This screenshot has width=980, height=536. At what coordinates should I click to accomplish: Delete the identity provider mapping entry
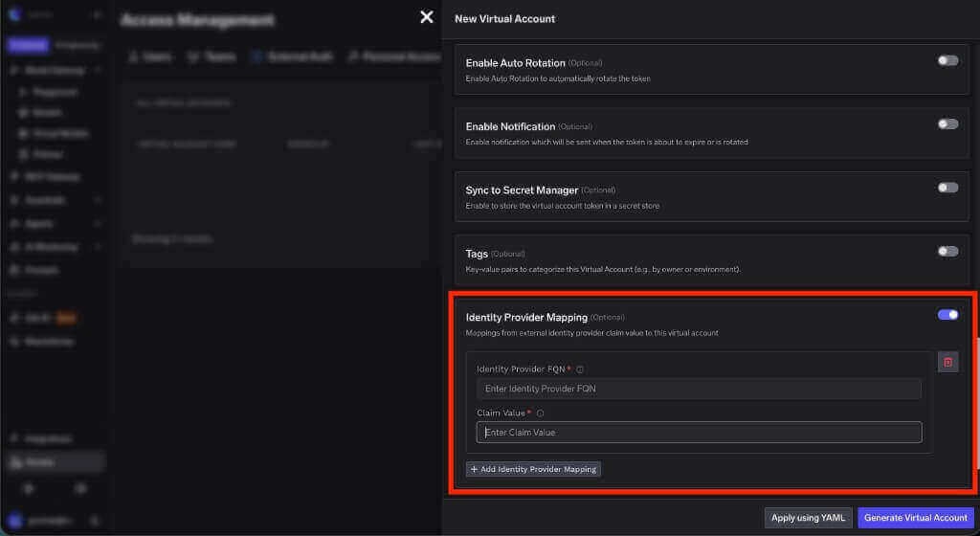(947, 363)
